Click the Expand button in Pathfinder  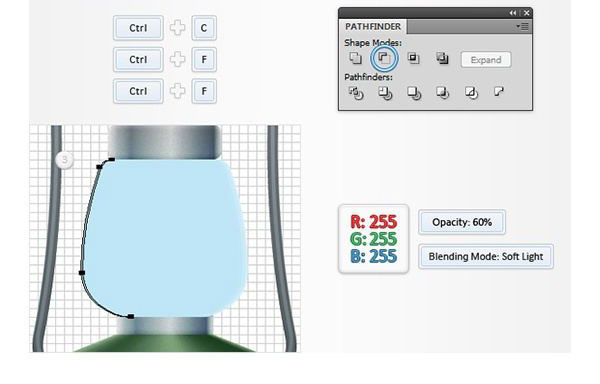[486, 60]
